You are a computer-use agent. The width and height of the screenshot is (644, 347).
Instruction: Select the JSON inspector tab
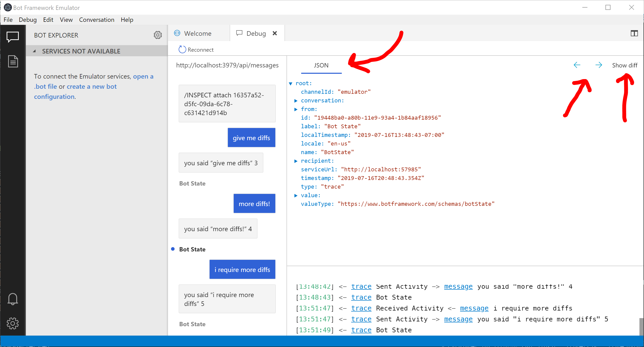click(321, 65)
